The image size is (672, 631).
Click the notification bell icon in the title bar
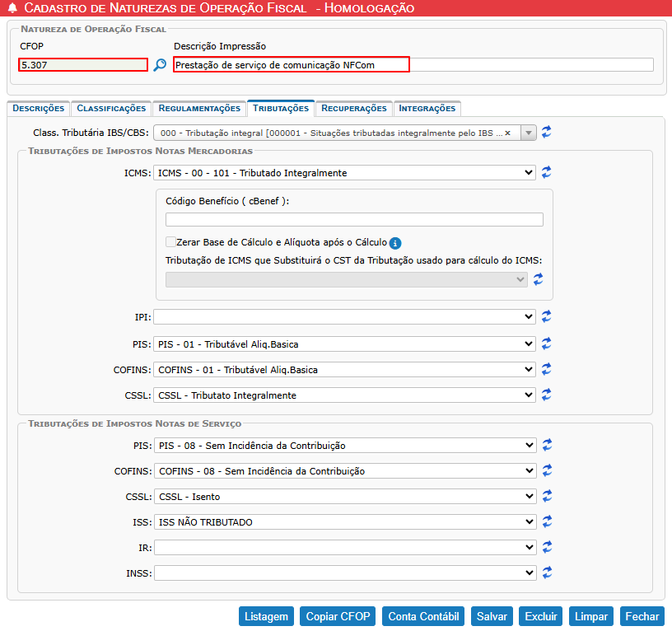coord(12,8)
